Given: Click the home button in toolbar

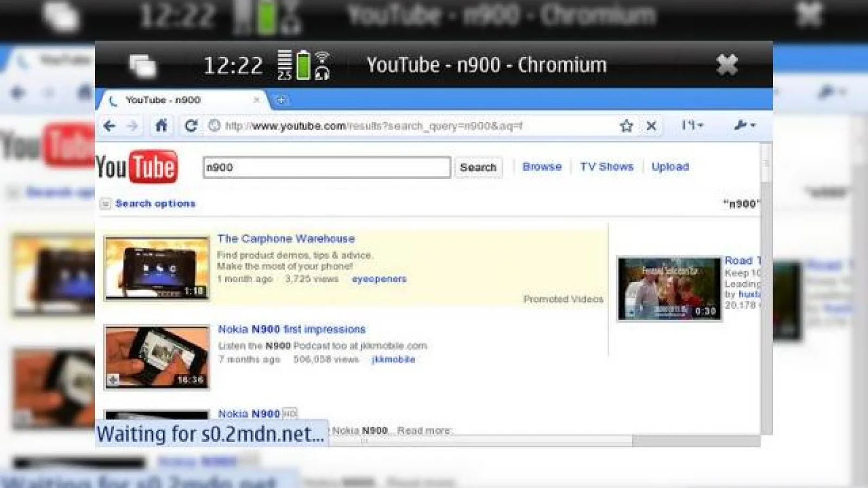Looking at the screenshot, I should coord(161,126).
